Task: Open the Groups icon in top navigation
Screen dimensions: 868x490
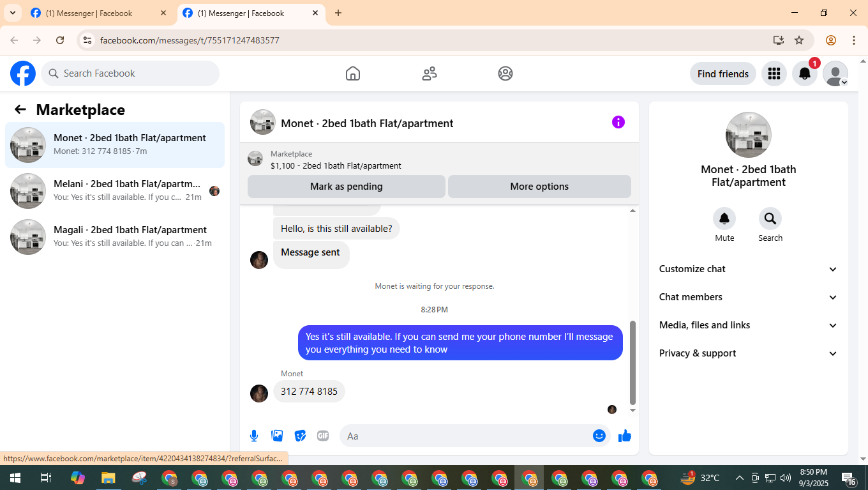Action: point(505,73)
